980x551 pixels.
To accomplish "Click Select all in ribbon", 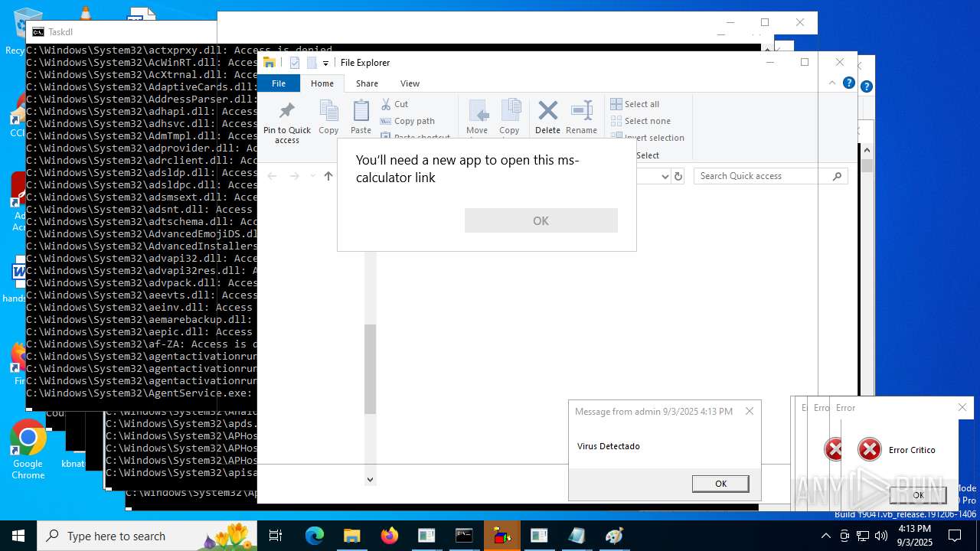I will [x=635, y=104].
